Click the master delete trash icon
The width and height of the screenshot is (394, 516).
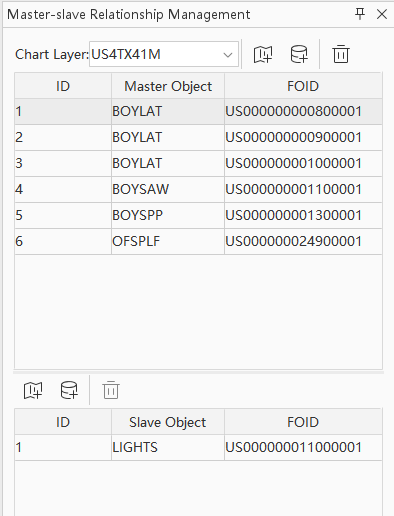[341, 54]
